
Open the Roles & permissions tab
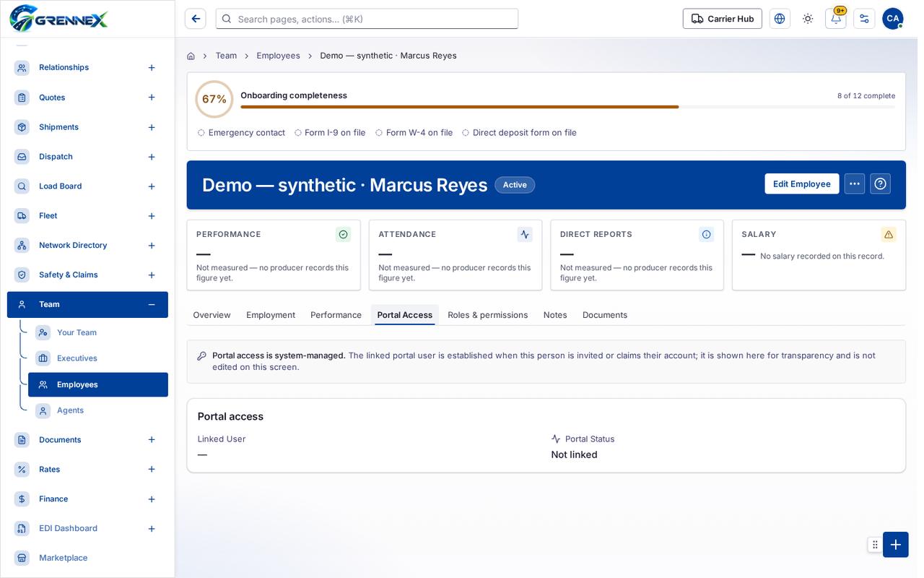(x=488, y=315)
